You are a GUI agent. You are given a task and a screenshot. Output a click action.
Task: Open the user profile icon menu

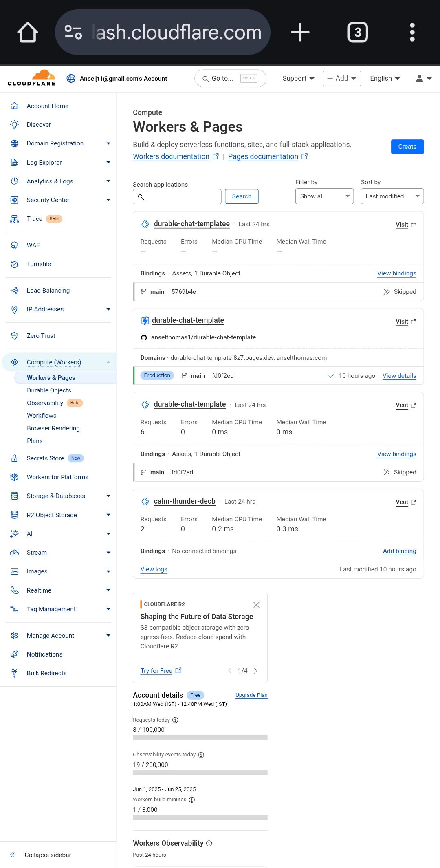[424, 78]
